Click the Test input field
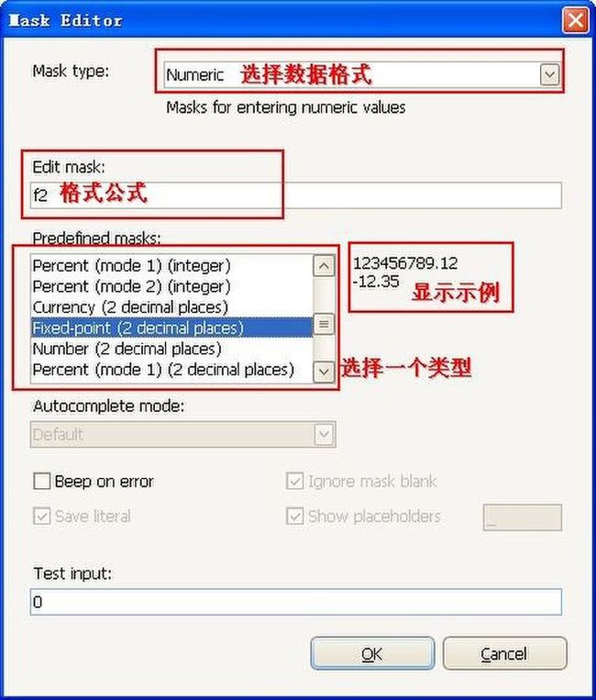The width and height of the screenshot is (596, 700). tap(296, 602)
